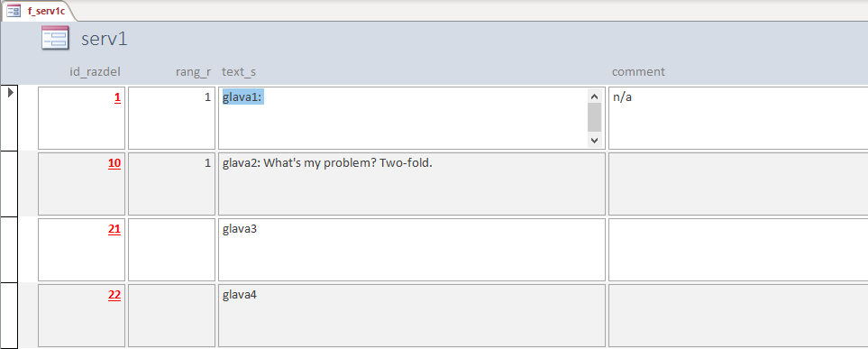Open the id_razdel link numbered 22
The height and width of the screenshot is (349, 868).
(114, 295)
